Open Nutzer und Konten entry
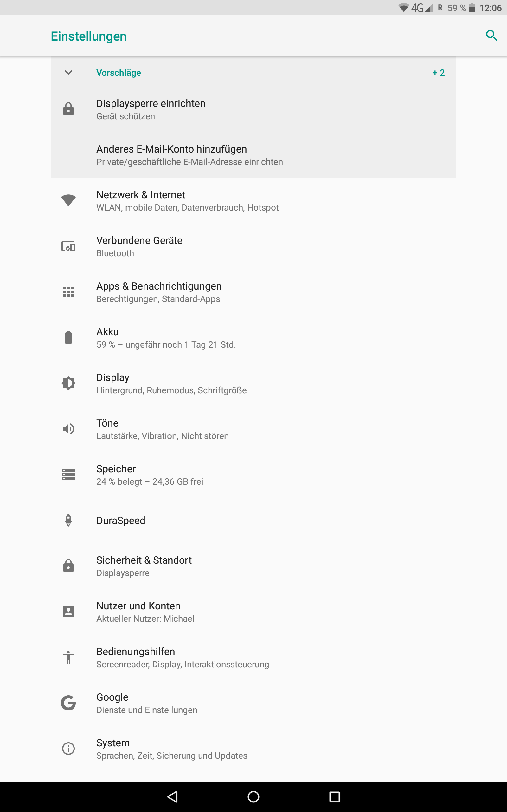Screen dimensions: 507x812 point(145,611)
